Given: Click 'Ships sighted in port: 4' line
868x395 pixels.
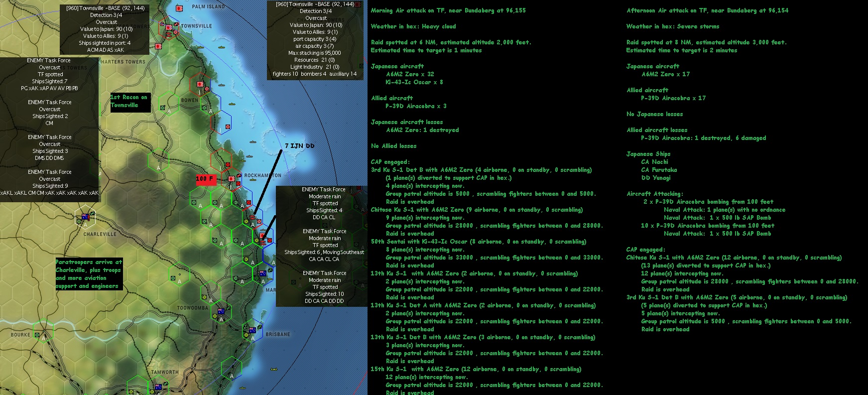Looking at the screenshot, I should (x=105, y=43).
